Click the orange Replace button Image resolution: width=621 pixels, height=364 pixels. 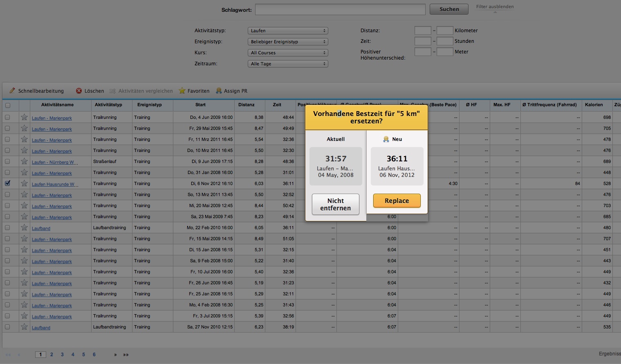[x=397, y=201]
